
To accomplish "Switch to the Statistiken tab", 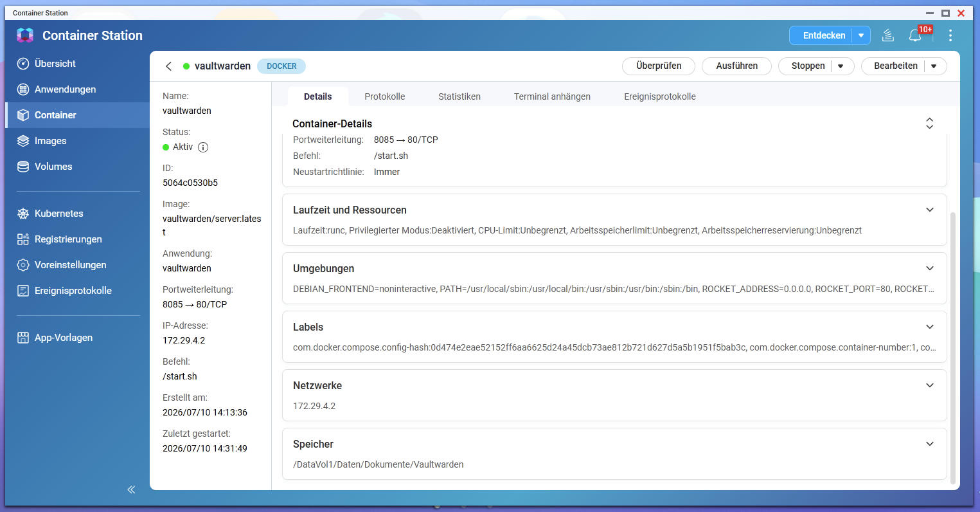I will [x=459, y=96].
